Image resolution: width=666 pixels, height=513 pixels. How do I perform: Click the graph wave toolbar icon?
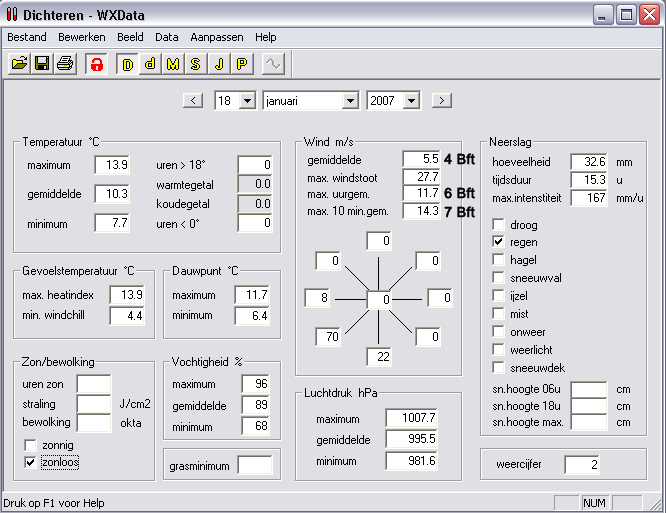[273, 64]
